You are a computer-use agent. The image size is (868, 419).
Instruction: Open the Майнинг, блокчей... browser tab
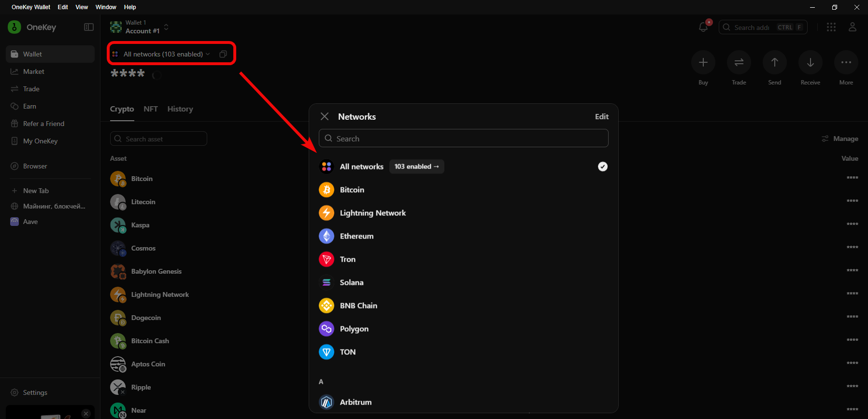point(50,206)
